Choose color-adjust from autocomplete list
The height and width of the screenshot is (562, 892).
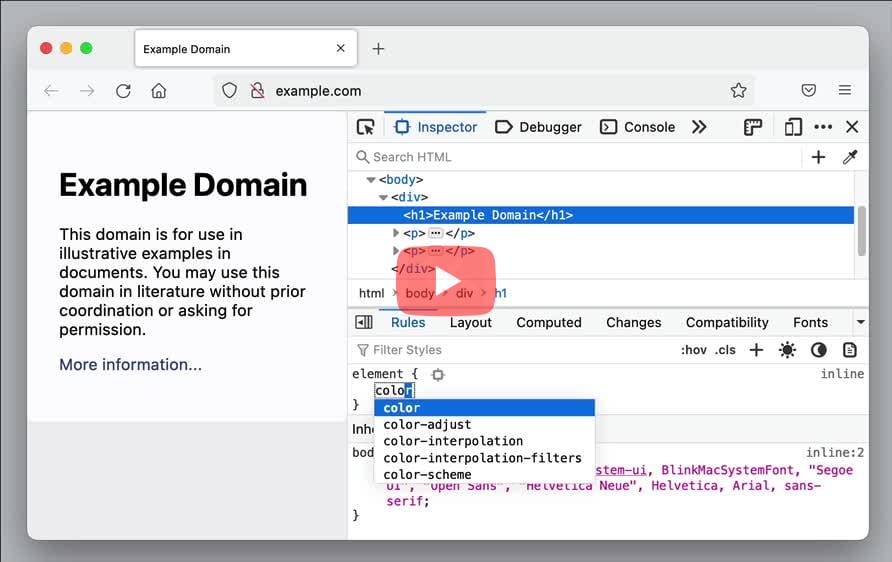(x=485, y=424)
